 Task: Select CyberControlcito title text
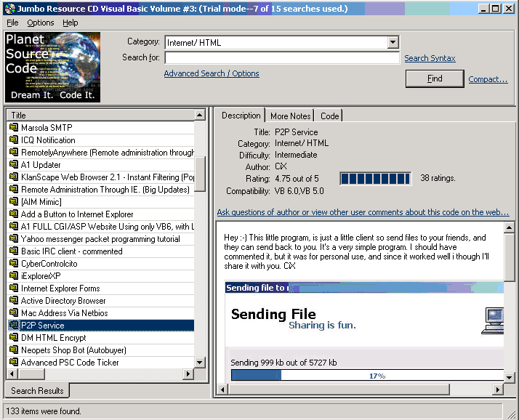49,264
